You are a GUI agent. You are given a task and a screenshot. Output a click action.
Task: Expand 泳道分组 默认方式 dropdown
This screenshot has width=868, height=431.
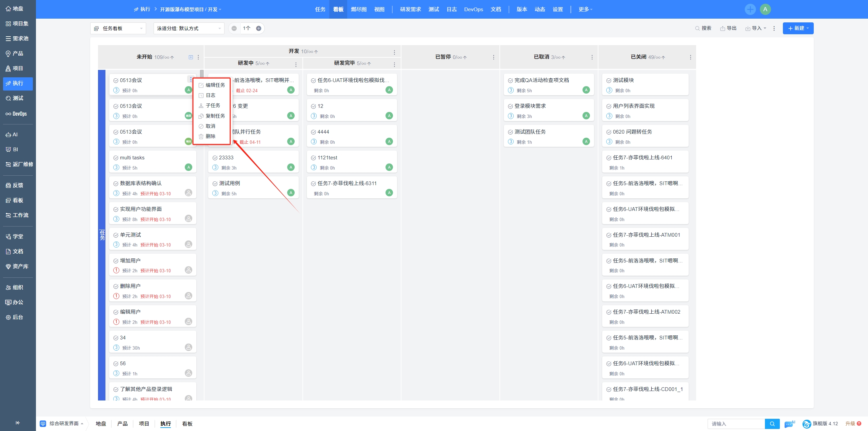pos(189,28)
